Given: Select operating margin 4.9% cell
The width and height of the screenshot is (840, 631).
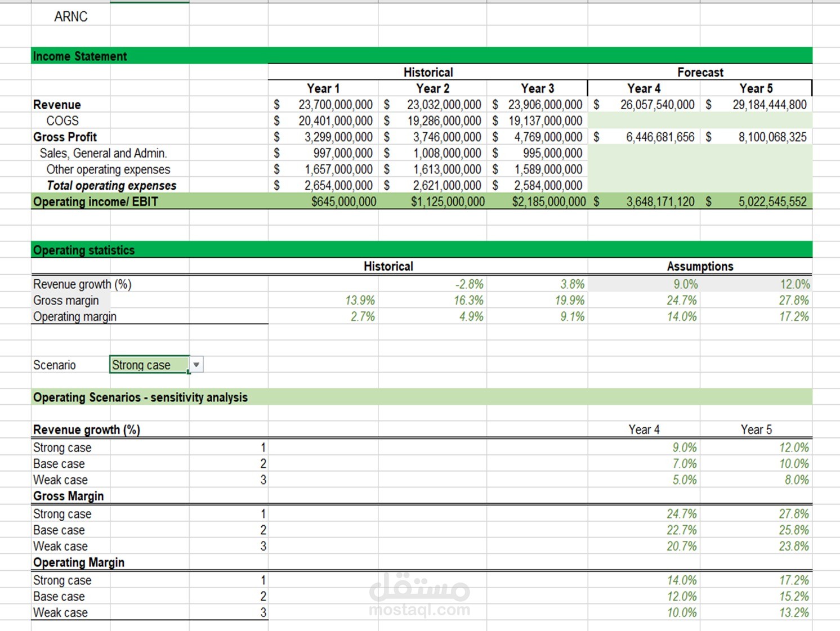Looking at the screenshot, I should pyautogui.click(x=472, y=317).
